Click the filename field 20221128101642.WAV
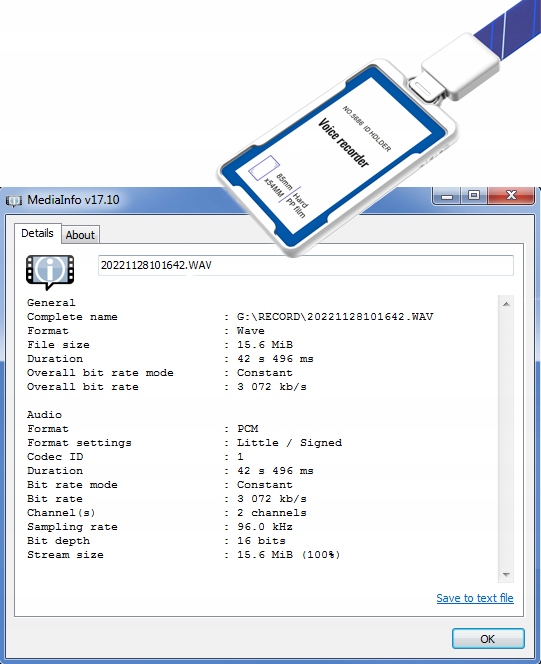 (306, 266)
